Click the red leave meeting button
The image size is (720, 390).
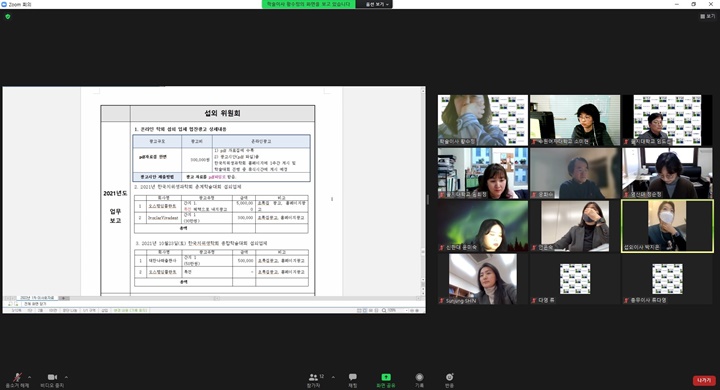(704, 380)
